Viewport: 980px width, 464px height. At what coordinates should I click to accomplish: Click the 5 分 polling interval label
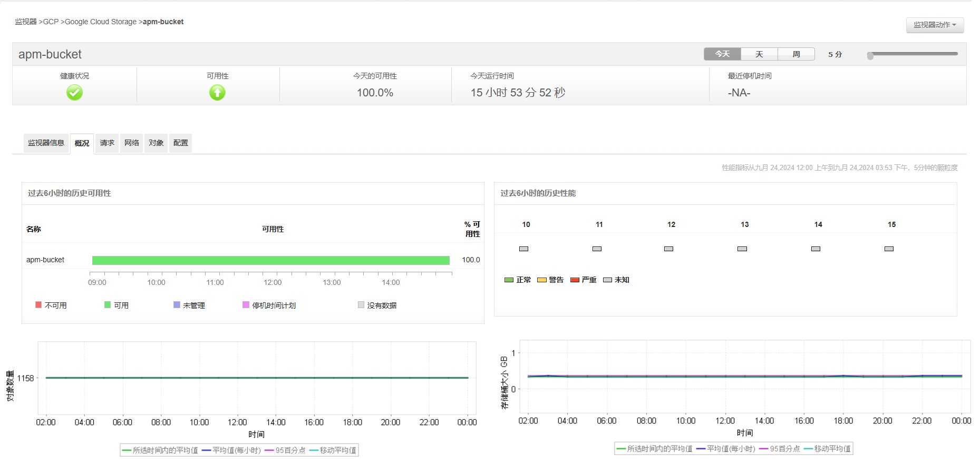tap(835, 54)
